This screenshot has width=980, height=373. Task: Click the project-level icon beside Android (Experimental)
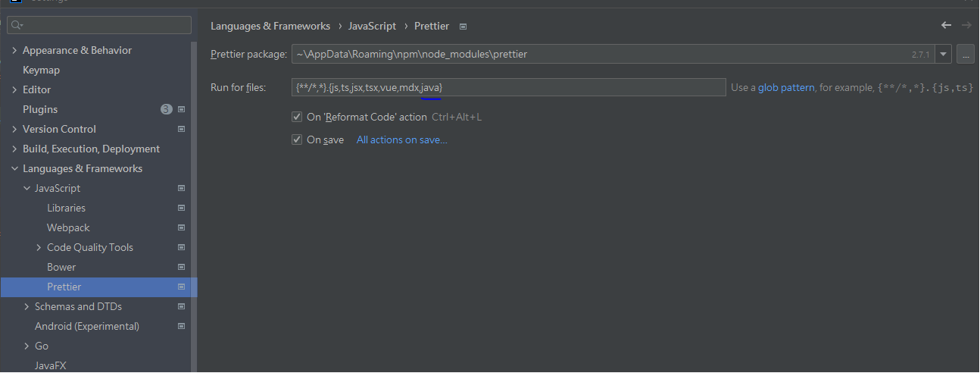[181, 326]
